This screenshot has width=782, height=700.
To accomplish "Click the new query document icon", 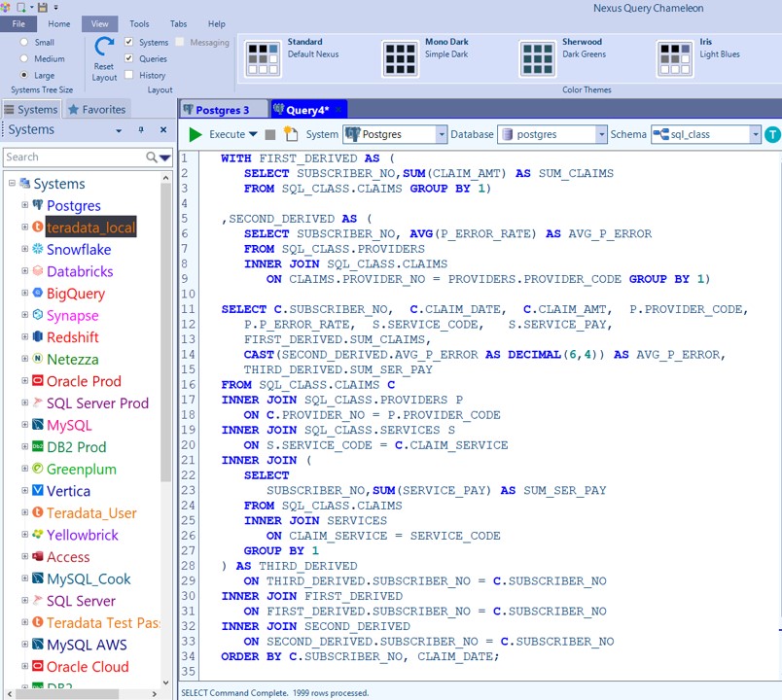I will tap(290, 134).
